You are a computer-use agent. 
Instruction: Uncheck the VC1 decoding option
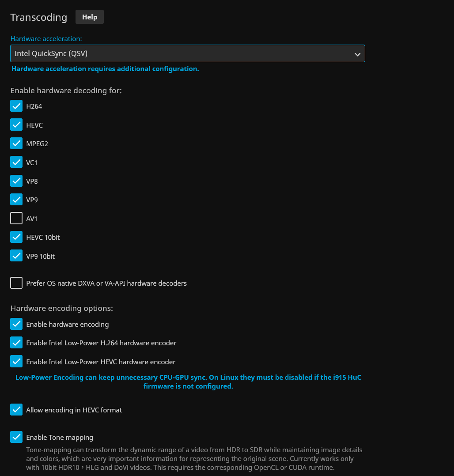pyautogui.click(x=16, y=162)
